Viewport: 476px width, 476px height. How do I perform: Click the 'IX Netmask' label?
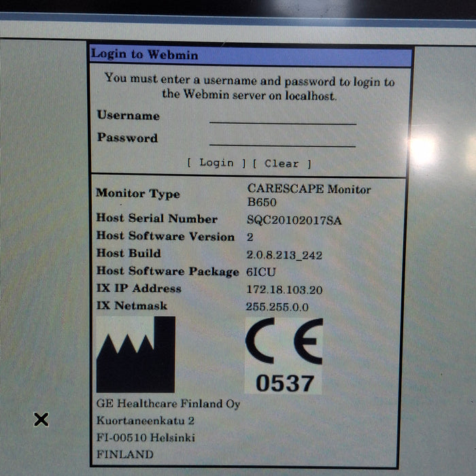[132, 305]
